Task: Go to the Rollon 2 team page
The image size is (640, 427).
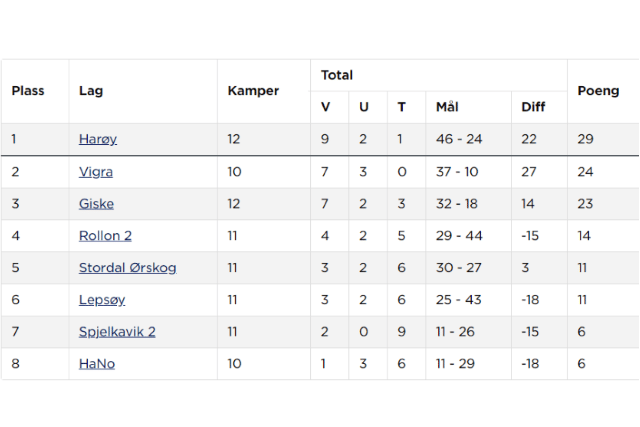Action: click(105, 236)
